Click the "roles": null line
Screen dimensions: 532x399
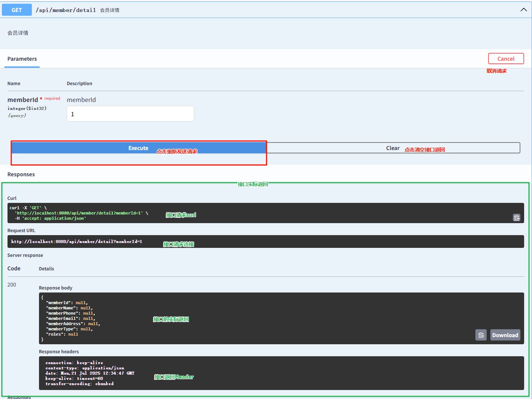tap(62, 334)
